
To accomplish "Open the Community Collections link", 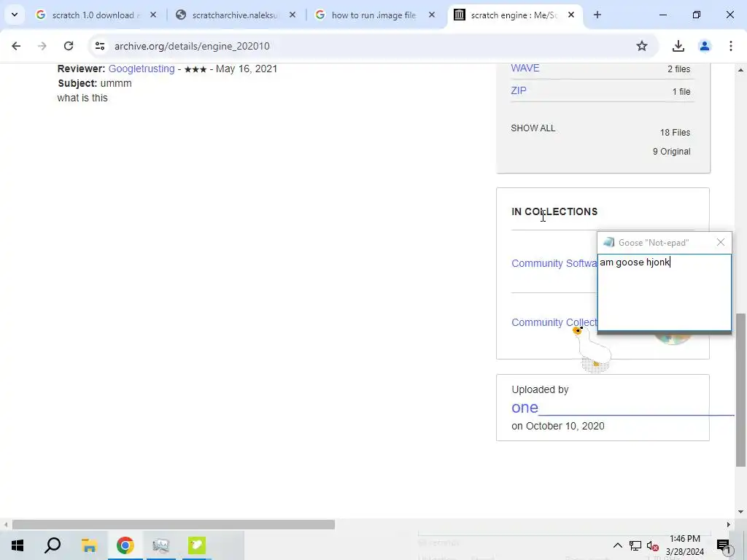I will [554, 322].
